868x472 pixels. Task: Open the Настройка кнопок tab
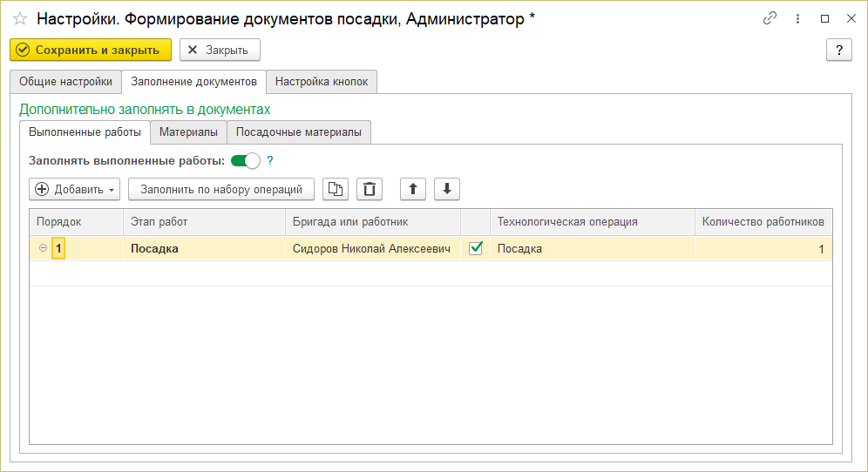pos(322,82)
